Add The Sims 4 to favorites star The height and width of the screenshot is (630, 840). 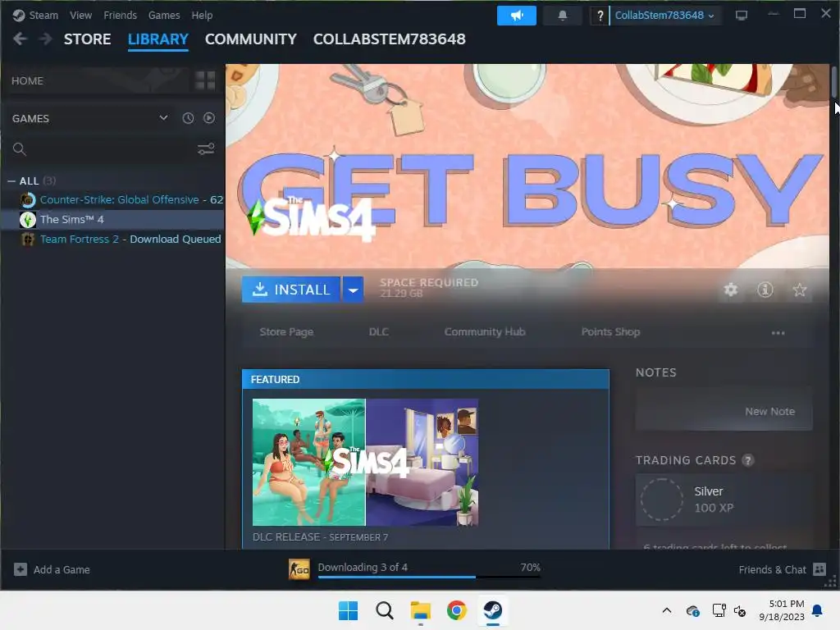(x=799, y=290)
